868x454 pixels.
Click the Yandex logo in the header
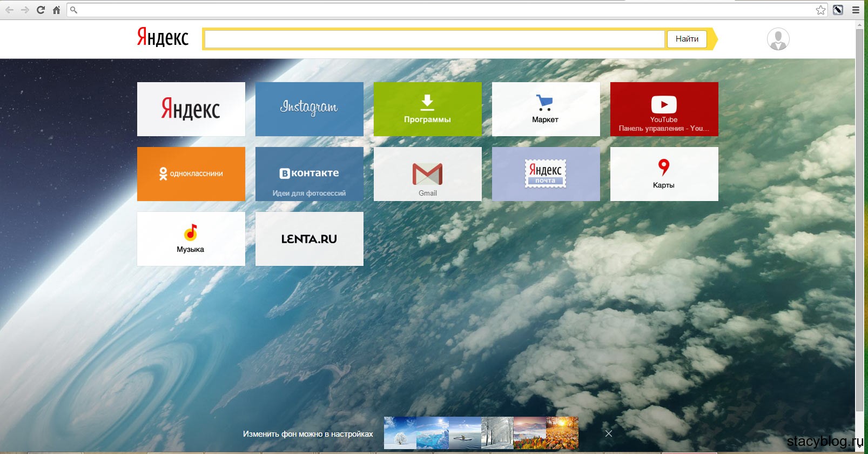163,37
